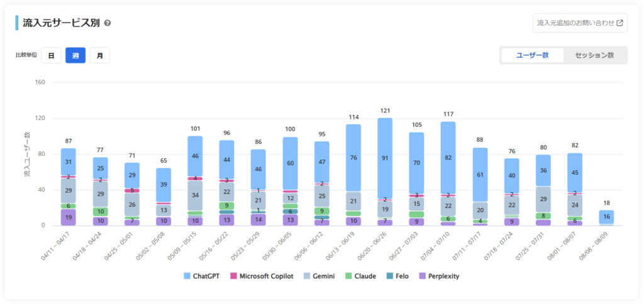
Task: Click the ChatGPT 76 segment for 06/13 – 06/19
Action: click(353, 158)
